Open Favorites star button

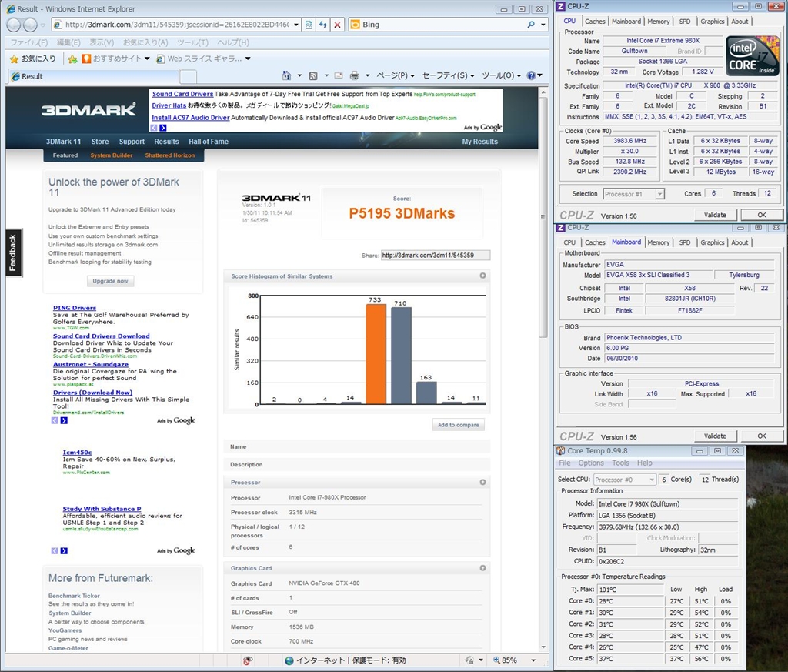[32, 59]
